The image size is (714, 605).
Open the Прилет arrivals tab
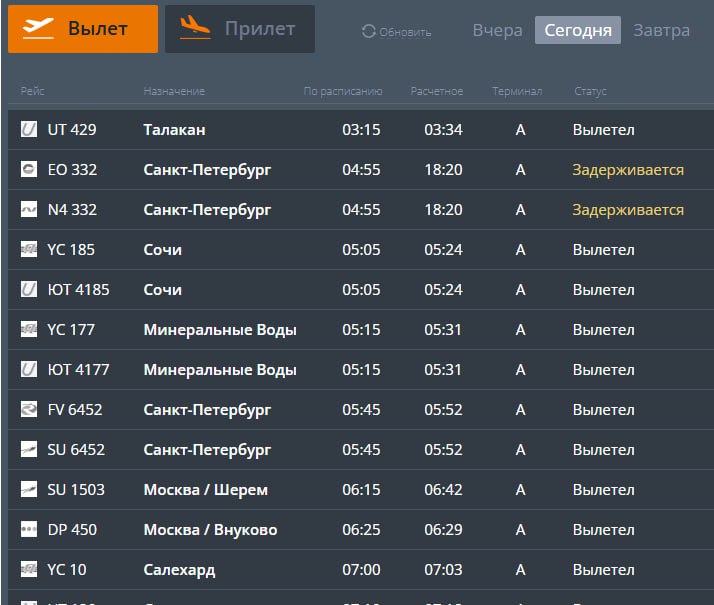[239, 29]
